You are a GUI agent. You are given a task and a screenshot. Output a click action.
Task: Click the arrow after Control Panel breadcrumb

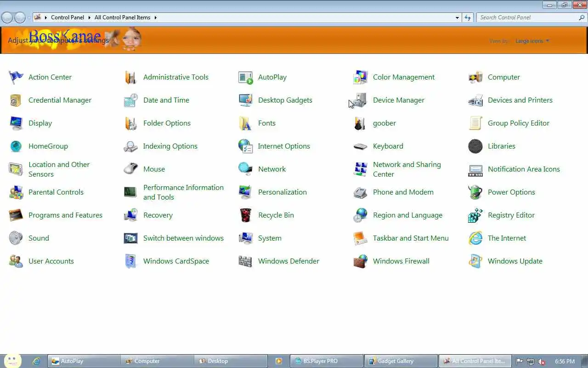90,17
